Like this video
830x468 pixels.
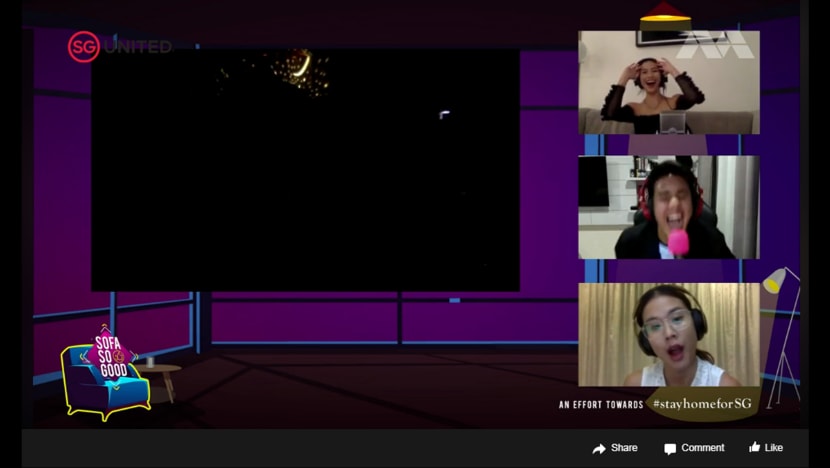point(766,447)
